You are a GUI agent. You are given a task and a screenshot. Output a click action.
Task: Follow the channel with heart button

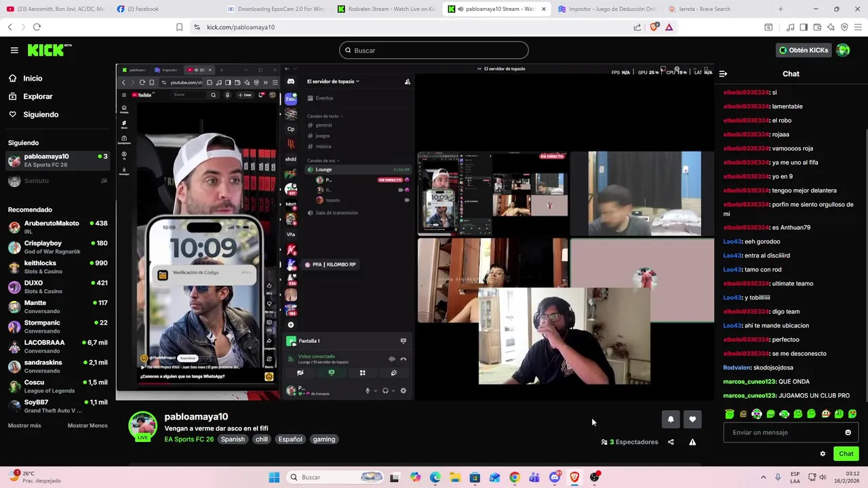click(x=692, y=420)
